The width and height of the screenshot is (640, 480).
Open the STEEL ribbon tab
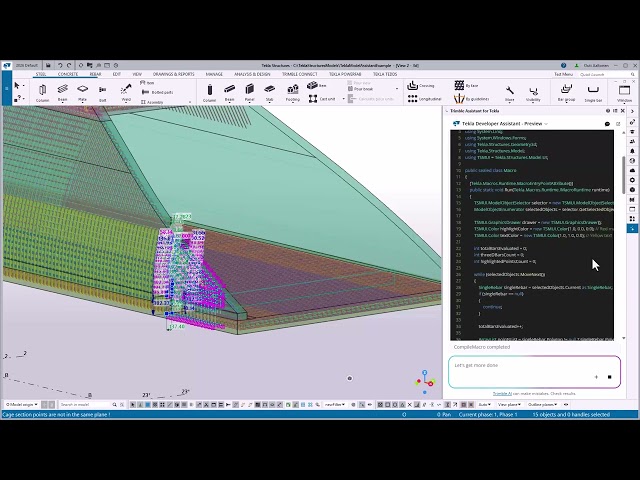(x=40, y=74)
